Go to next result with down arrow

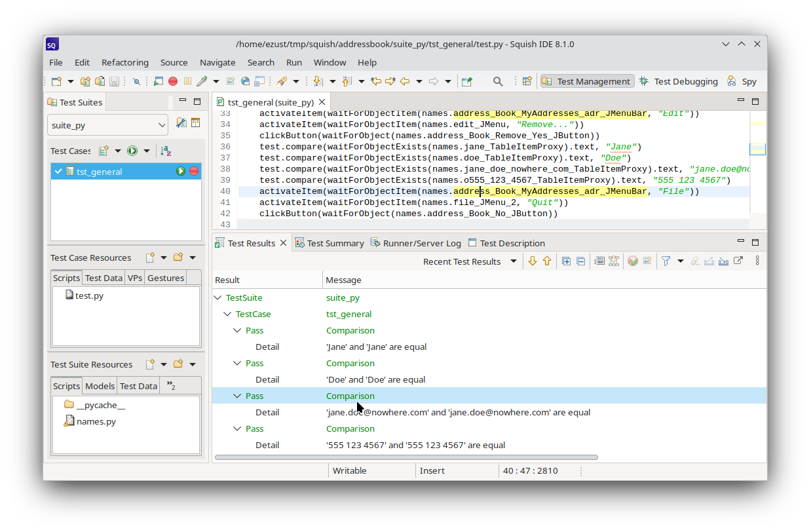[x=532, y=261]
